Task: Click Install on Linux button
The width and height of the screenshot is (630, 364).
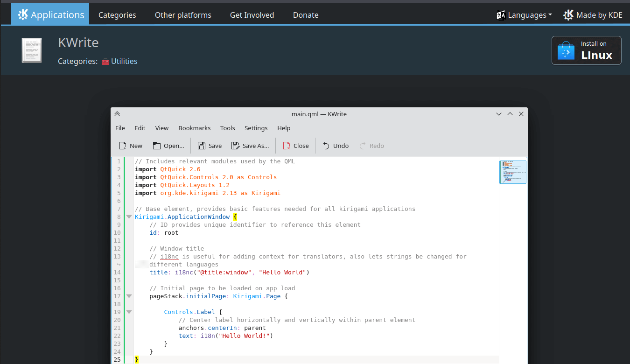Action: [x=587, y=50]
